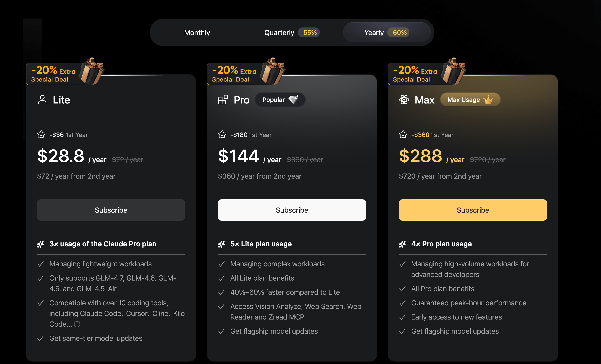Click the Popular diamond badge
This screenshot has width=601, height=364.
tap(280, 100)
